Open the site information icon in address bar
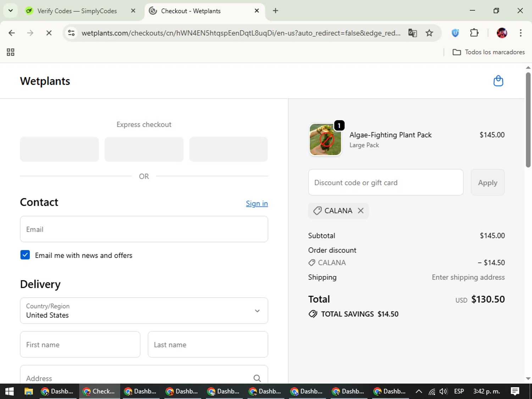The image size is (532, 399). pos(71,33)
